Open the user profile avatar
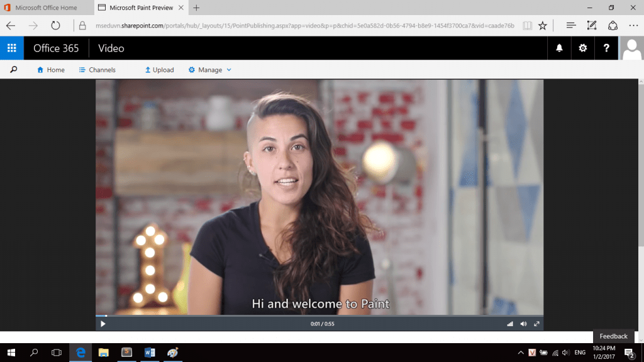The image size is (644, 362). 631,48
